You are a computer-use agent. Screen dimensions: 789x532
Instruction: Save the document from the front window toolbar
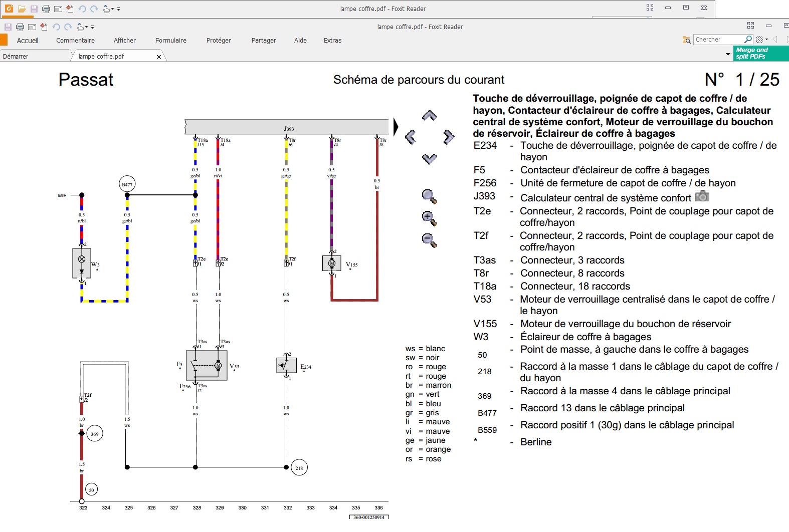(8, 27)
